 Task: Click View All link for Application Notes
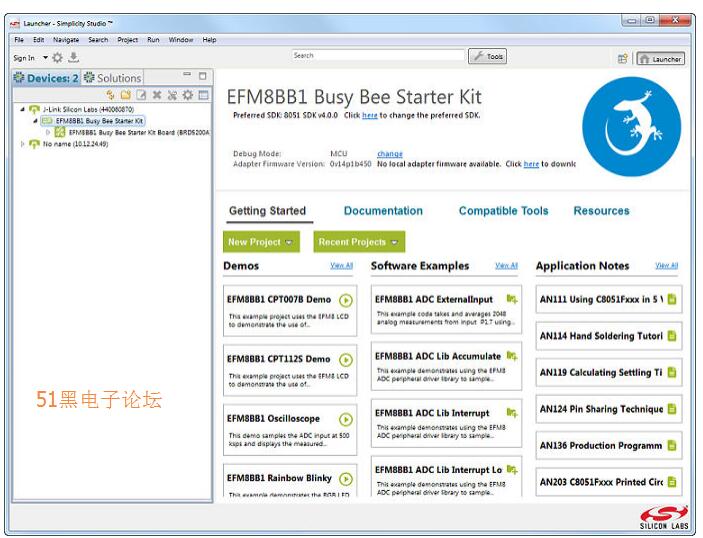click(667, 265)
